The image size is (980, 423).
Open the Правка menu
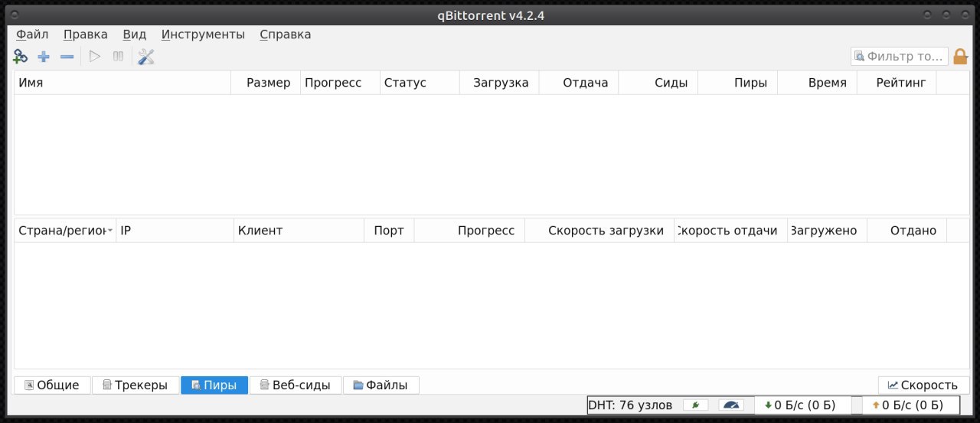pos(86,34)
